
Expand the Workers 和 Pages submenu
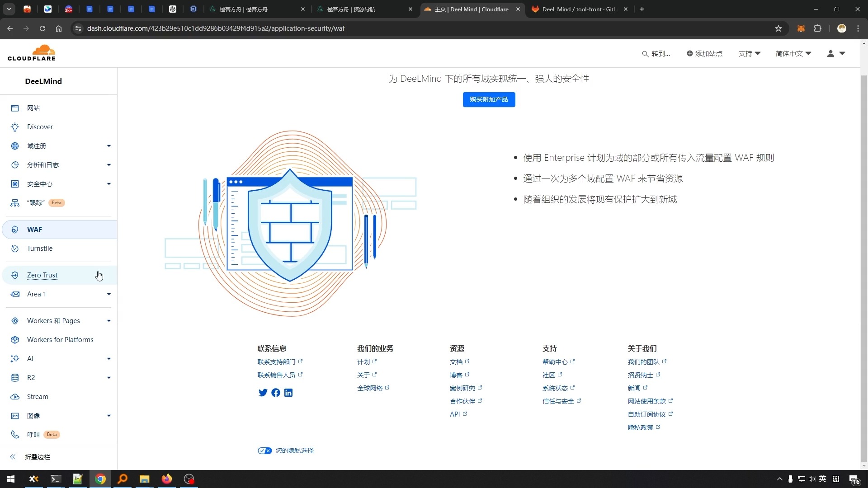coord(108,321)
